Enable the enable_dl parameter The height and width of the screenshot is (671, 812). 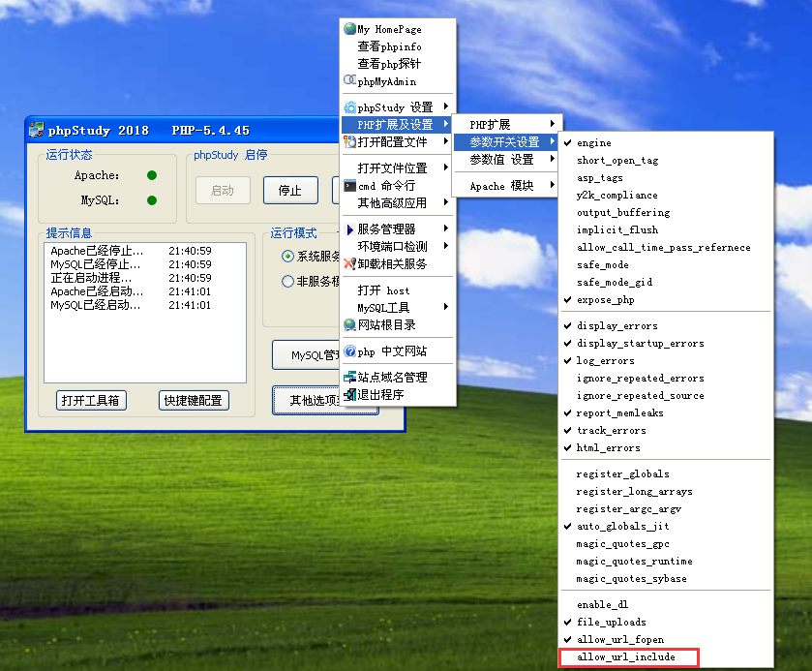coord(666,604)
